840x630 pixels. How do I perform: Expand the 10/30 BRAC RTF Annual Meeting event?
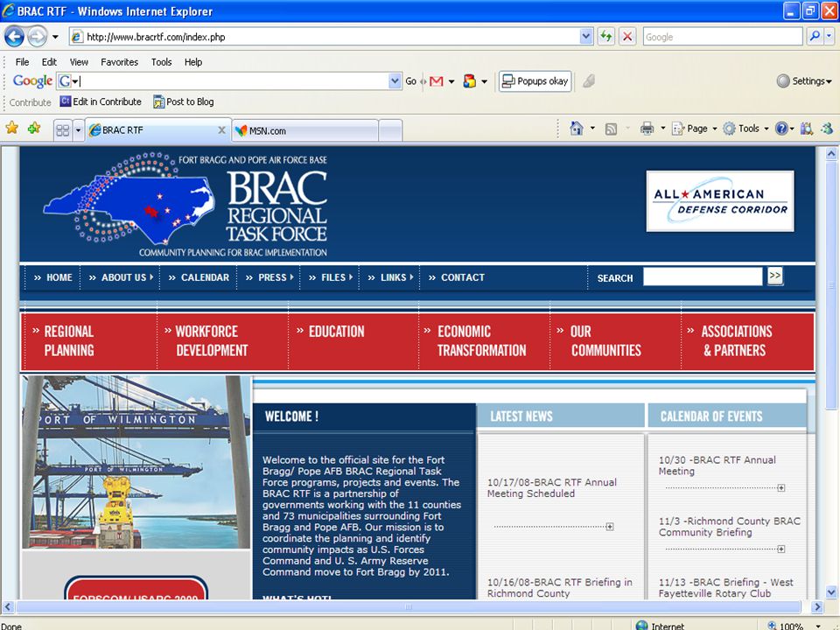781,488
